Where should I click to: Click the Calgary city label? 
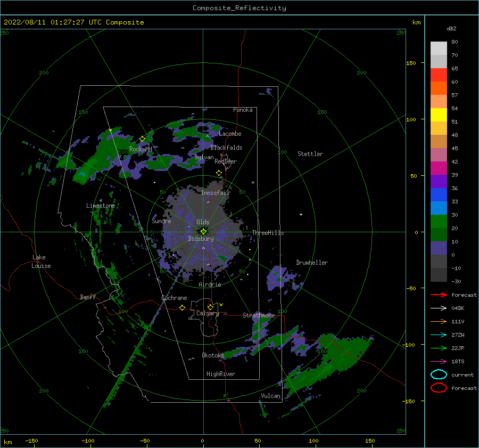coord(208,313)
